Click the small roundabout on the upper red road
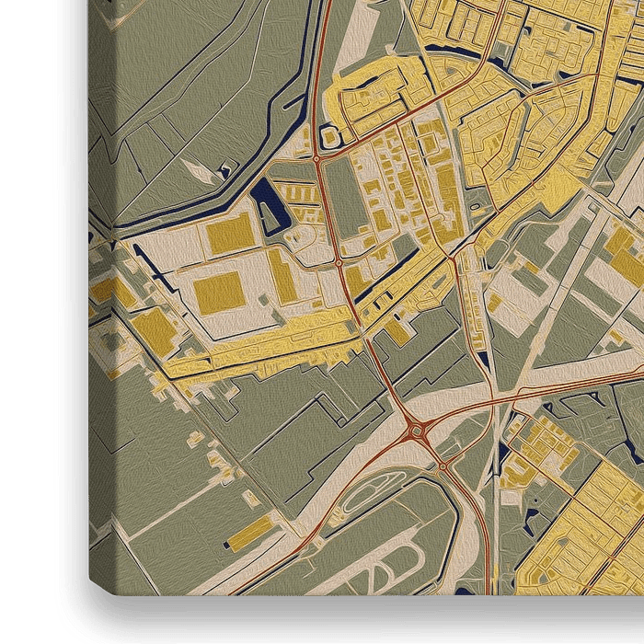Image resolution: width=644 pixels, height=644 pixels. [316, 159]
